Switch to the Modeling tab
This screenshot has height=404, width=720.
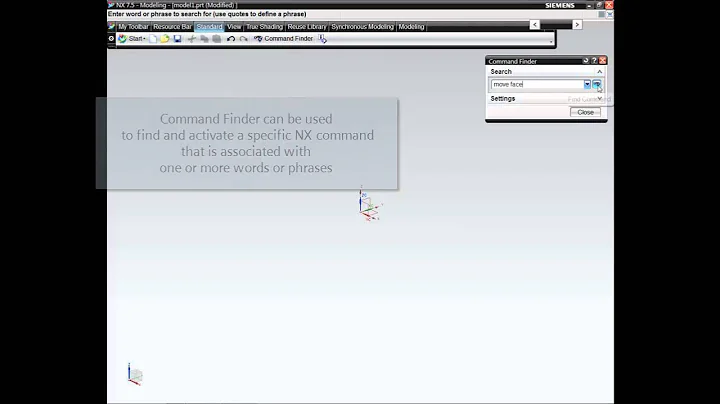(411, 27)
